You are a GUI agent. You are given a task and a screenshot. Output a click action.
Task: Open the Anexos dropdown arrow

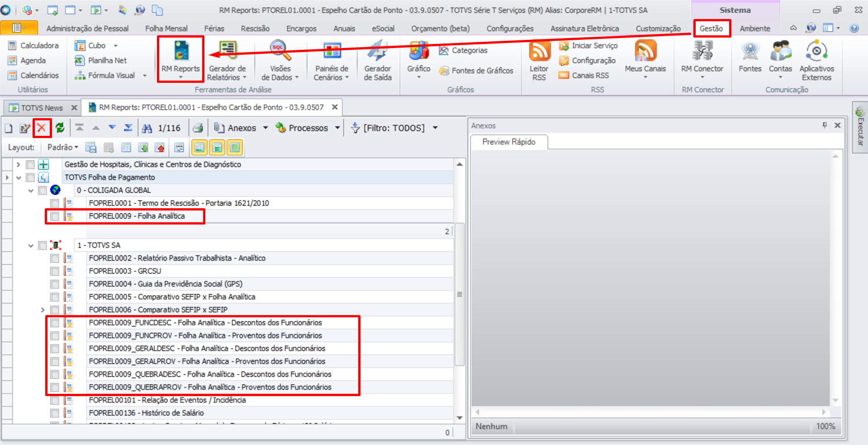click(266, 128)
